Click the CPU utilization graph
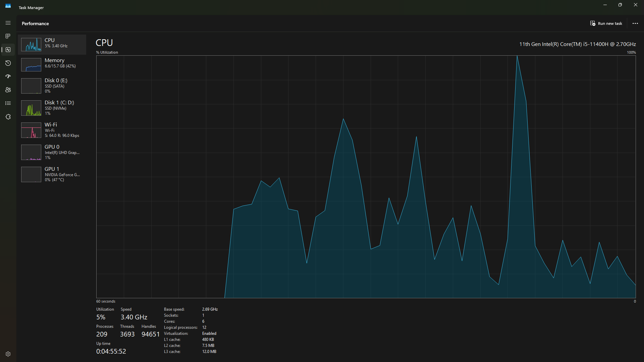This screenshot has height=362, width=644. point(366,177)
